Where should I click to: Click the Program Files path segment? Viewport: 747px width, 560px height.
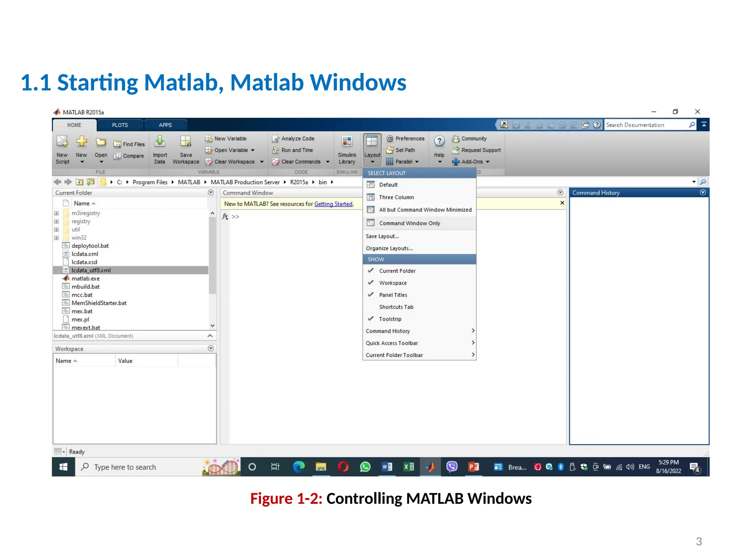150,182
